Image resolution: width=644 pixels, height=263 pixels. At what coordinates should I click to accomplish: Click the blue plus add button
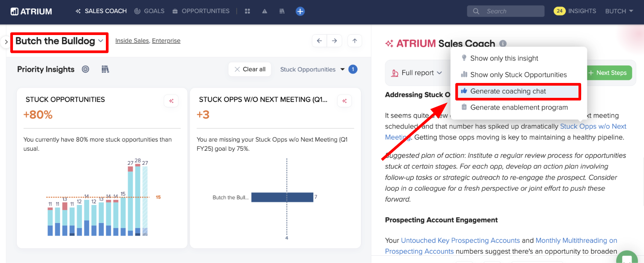click(300, 11)
